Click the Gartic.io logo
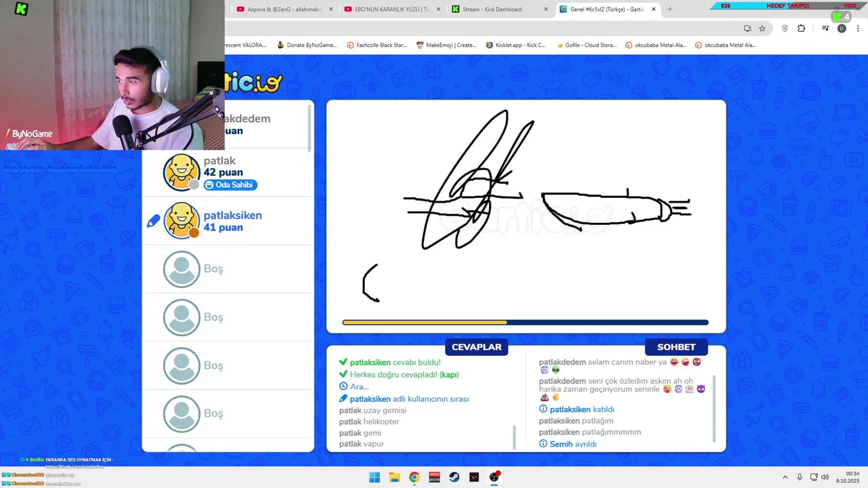Viewport: 868px width, 488px height. [x=253, y=83]
